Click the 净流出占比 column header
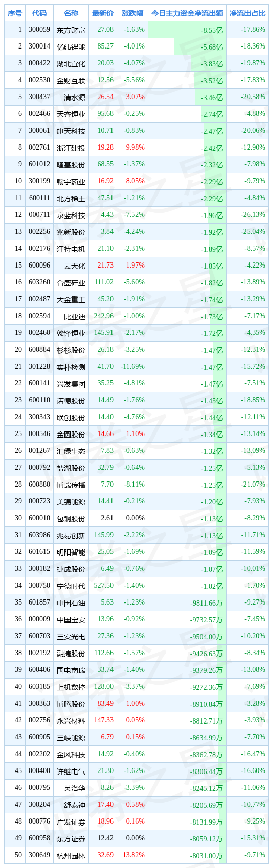Image resolution: width=269 pixels, height=868 pixels. [248, 13]
